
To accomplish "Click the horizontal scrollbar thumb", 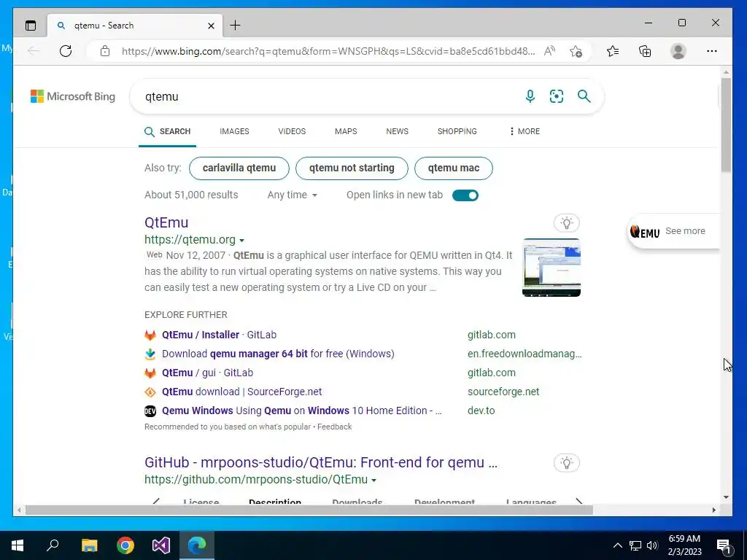I will (309, 510).
